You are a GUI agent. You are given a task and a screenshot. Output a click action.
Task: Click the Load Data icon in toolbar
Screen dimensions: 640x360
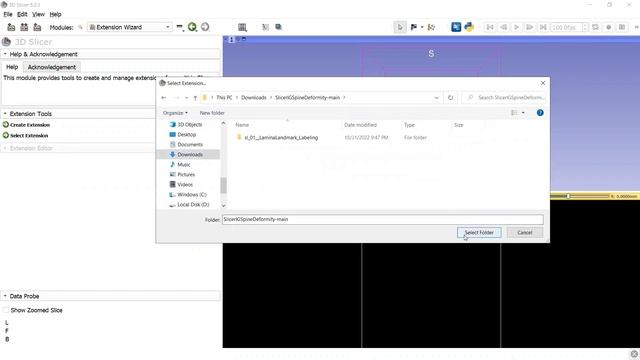tap(11, 27)
